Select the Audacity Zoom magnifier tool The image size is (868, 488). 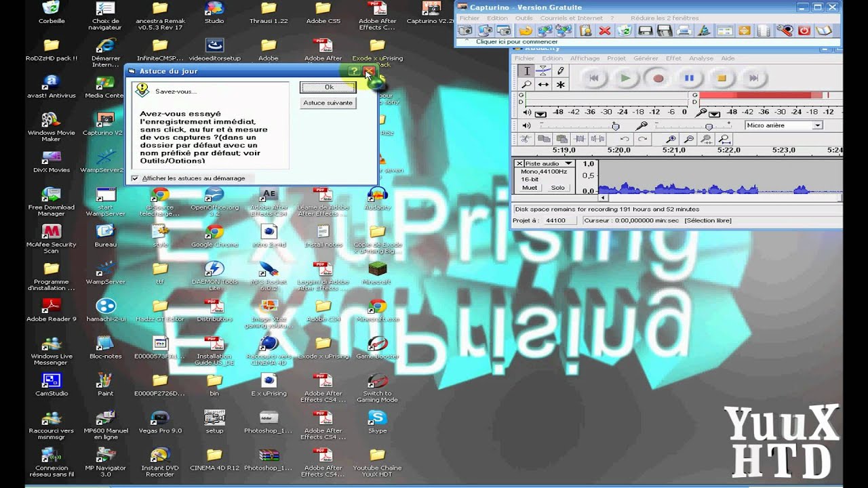(x=526, y=85)
